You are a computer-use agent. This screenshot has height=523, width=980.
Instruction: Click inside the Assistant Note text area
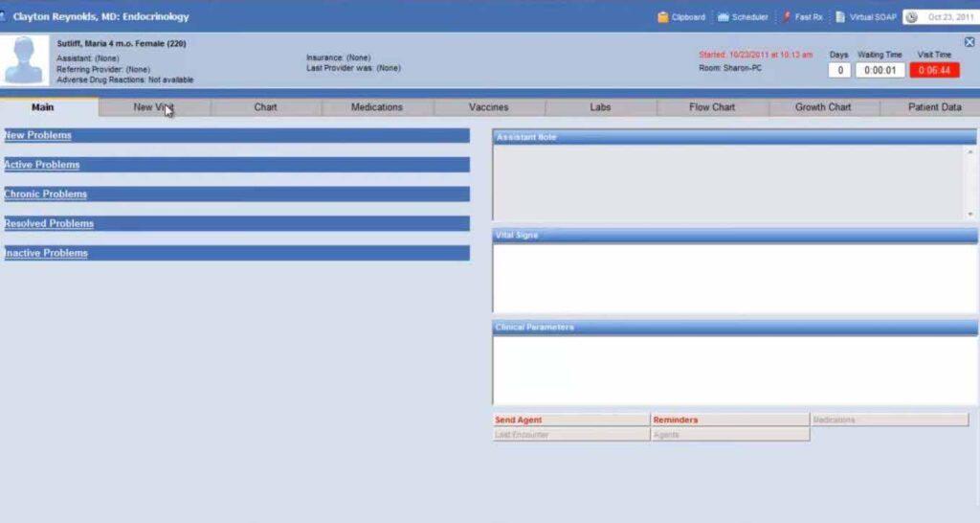(x=729, y=182)
